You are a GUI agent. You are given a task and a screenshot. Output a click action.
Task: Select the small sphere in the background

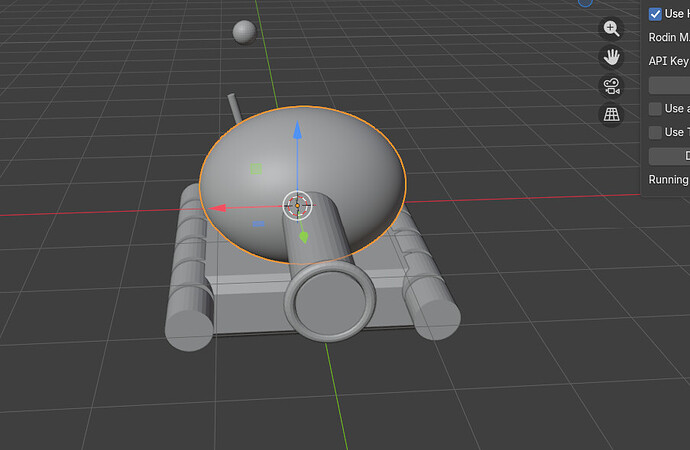[244, 32]
